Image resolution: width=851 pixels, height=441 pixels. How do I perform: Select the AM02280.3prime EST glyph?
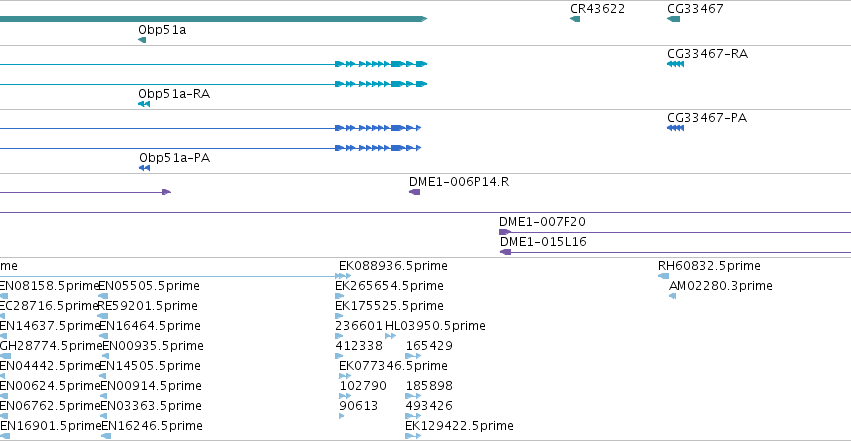pos(672,296)
